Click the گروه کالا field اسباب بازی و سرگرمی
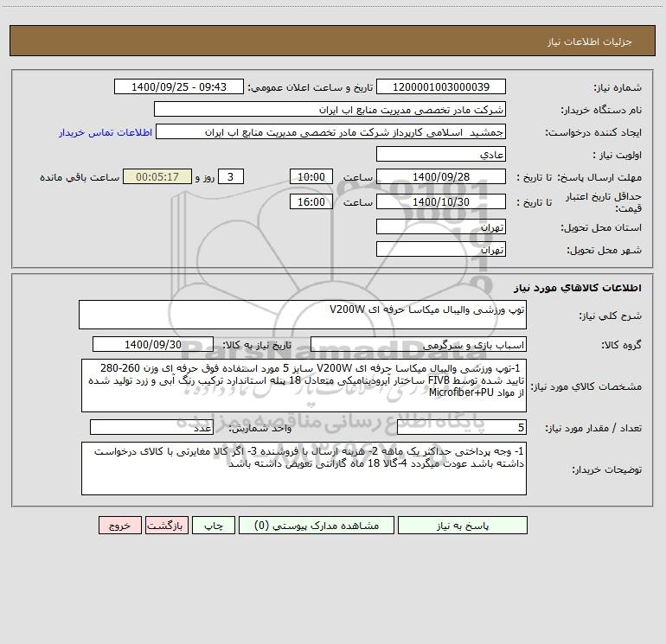 coord(419,344)
